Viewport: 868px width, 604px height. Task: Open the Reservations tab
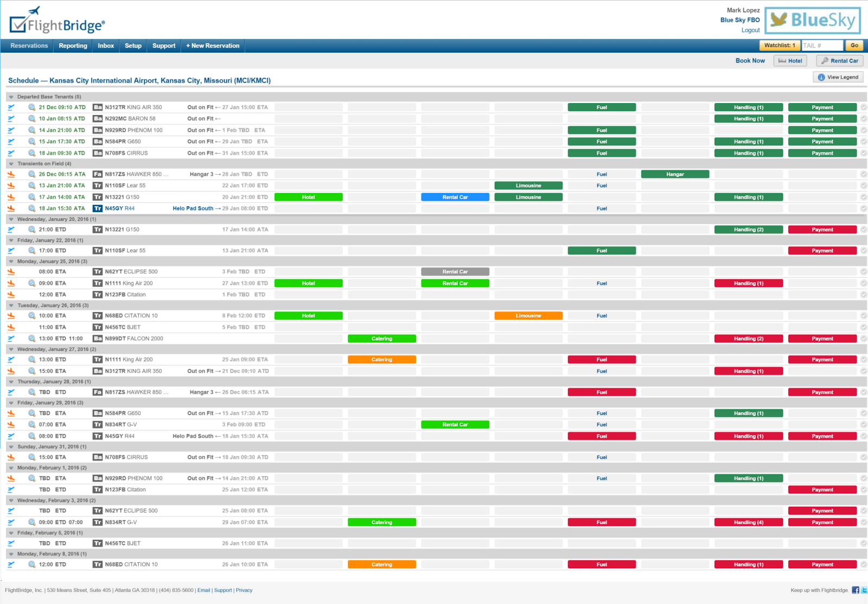(x=29, y=46)
